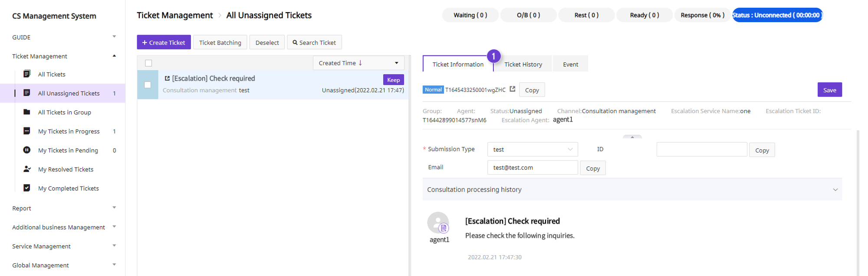Expand Additional business Management section

click(x=114, y=227)
